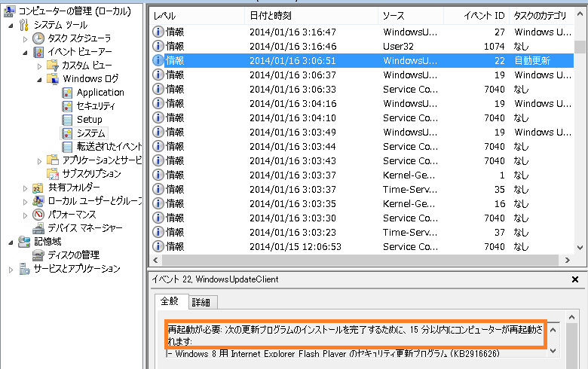
Task: Expand ローカル ユーザーとグループ node
Action: click(x=25, y=202)
